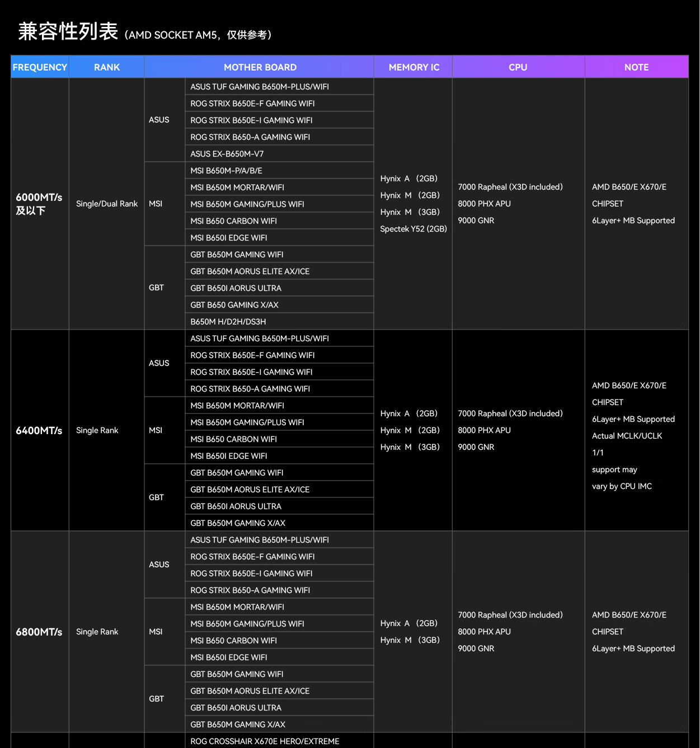Image resolution: width=700 pixels, height=748 pixels.
Task: Click Hynix A (2GB) in the 6400MT/s section
Action: [x=409, y=413]
